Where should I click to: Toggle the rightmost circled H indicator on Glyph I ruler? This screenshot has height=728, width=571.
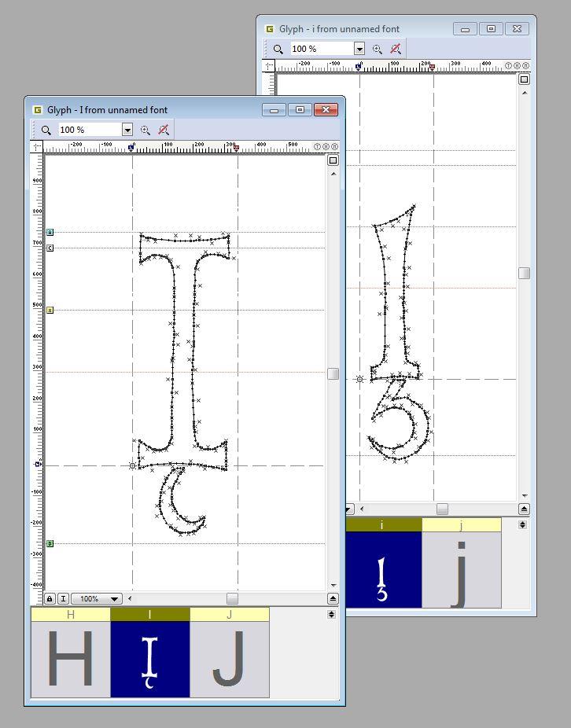tap(334, 147)
